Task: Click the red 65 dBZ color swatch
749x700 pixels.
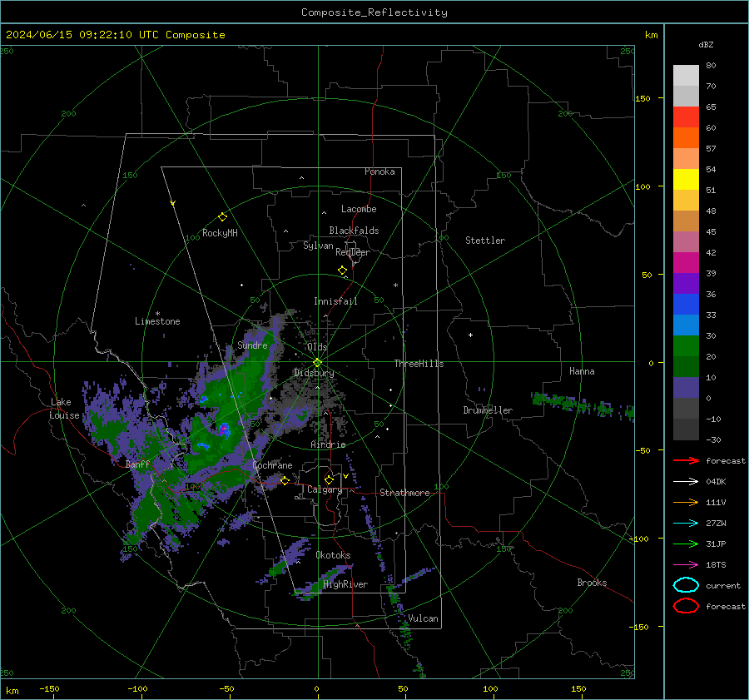Action: [686, 117]
